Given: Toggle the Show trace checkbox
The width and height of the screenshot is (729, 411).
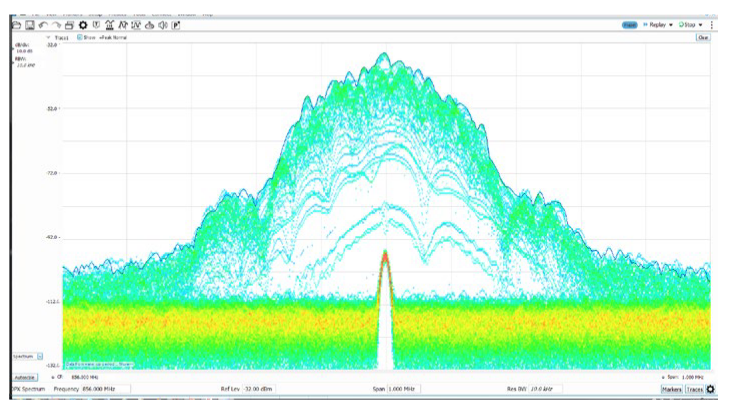Looking at the screenshot, I should click(80, 37).
